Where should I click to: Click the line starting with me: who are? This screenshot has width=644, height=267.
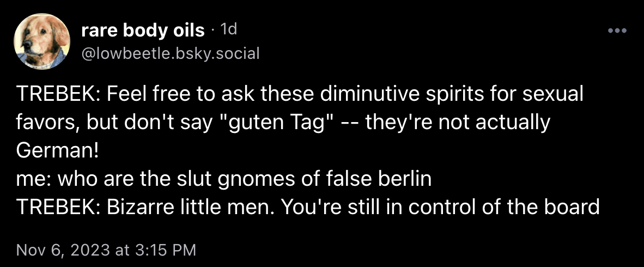tap(224, 179)
